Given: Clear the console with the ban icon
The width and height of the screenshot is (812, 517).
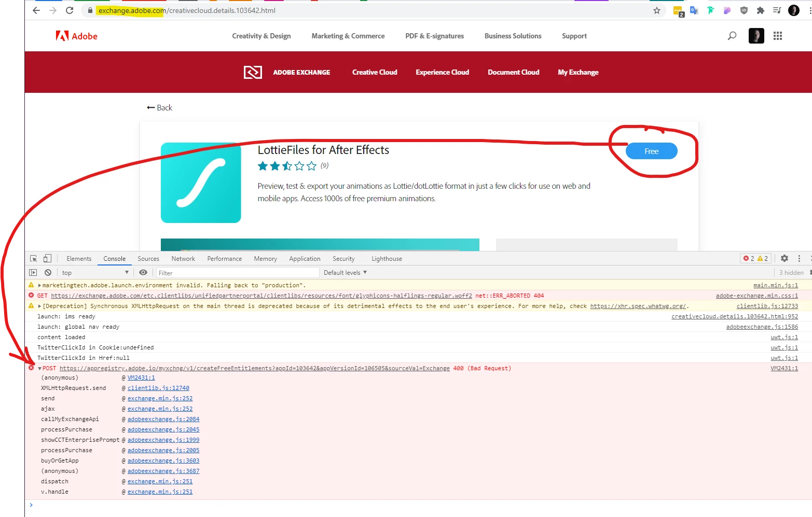Looking at the screenshot, I should click(x=48, y=272).
